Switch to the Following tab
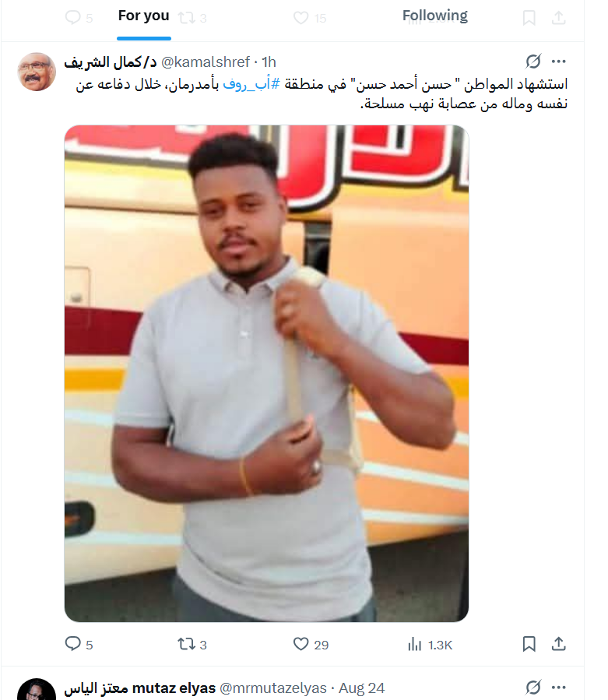 (x=435, y=16)
